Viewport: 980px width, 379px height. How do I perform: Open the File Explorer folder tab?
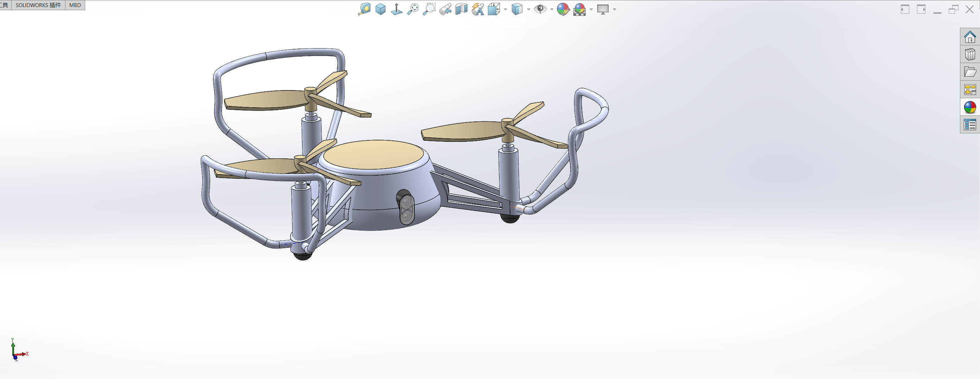(970, 72)
